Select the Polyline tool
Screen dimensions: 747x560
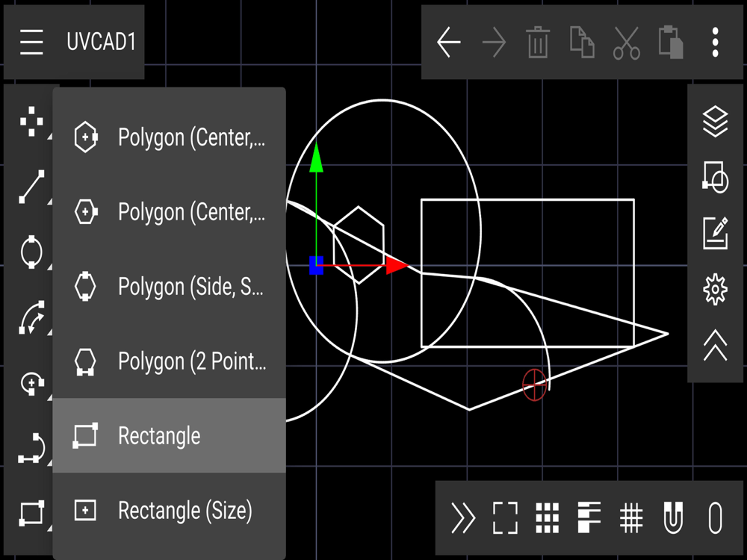(31, 447)
